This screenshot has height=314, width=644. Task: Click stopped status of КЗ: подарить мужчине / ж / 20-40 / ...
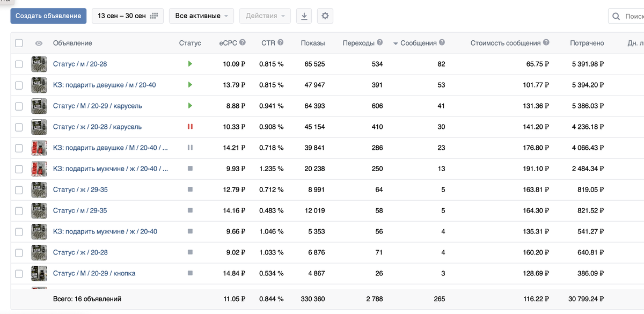[x=190, y=169]
